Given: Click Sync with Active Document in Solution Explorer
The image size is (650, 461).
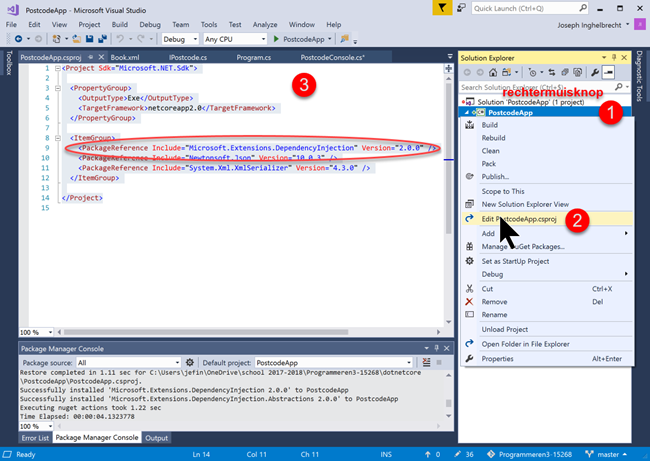Looking at the screenshot, I should point(551,73).
